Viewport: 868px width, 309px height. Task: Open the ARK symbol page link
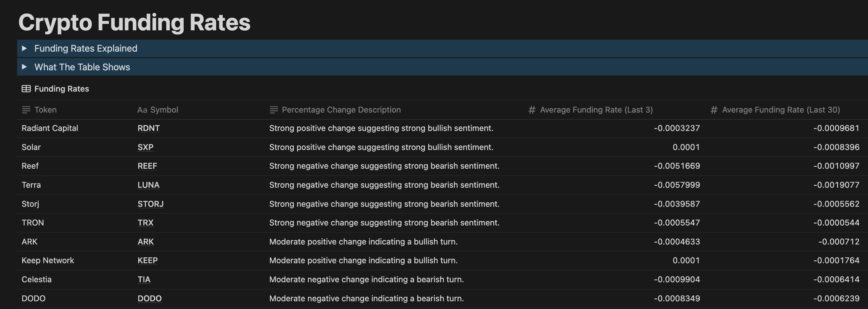146,242
